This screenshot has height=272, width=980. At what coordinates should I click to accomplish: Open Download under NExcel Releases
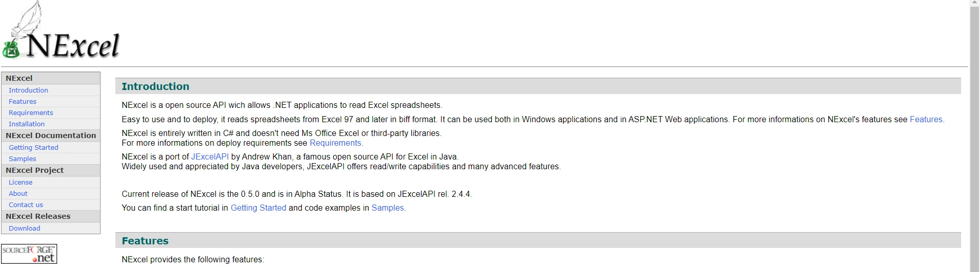(x=24, y=228)
